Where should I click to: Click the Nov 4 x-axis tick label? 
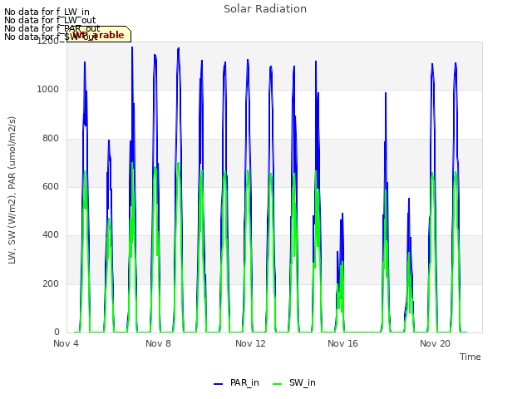coord(66,343)
